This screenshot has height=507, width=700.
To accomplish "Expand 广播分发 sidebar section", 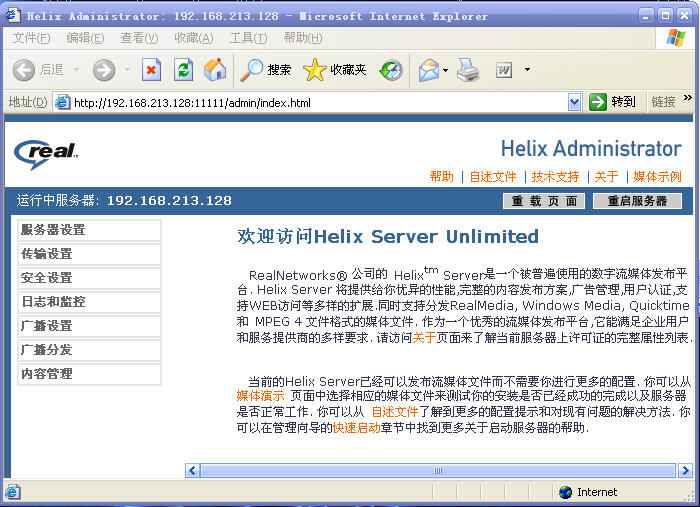I will coord(89,350).
